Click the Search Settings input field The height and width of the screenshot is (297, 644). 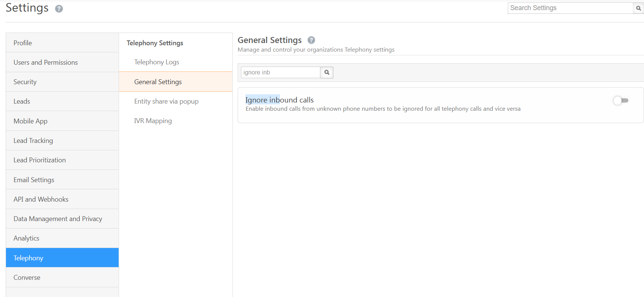[570, 8]
